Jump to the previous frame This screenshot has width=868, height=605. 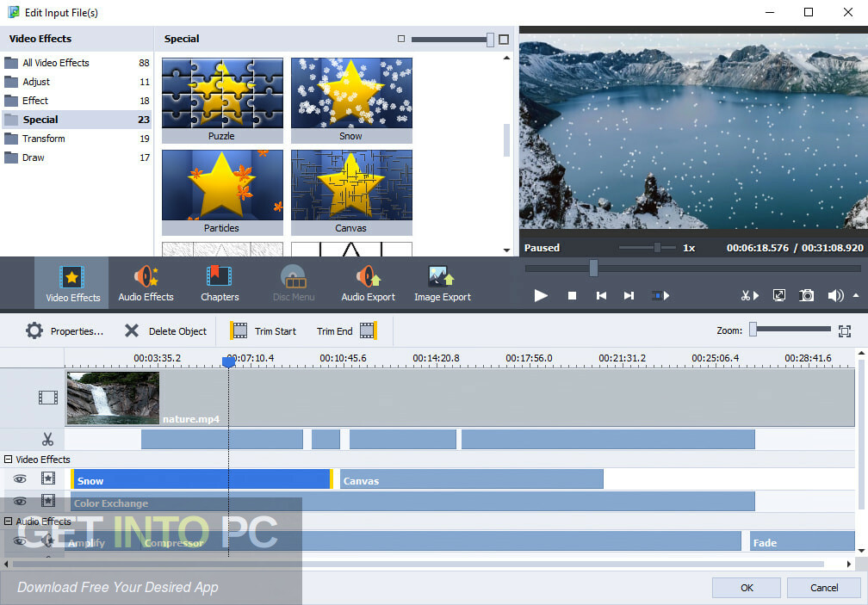[x=601, y=296]
